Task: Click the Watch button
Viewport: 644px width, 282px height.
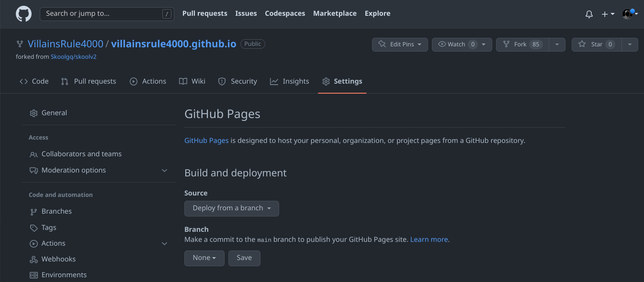Action: pyautogui.click(x=462, y=44)
